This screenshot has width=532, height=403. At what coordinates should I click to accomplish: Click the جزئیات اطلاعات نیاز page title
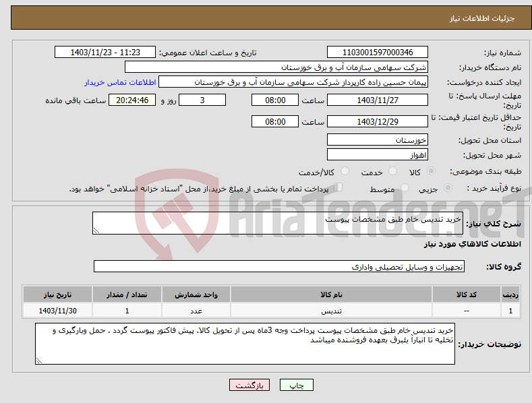pos(482,18)
